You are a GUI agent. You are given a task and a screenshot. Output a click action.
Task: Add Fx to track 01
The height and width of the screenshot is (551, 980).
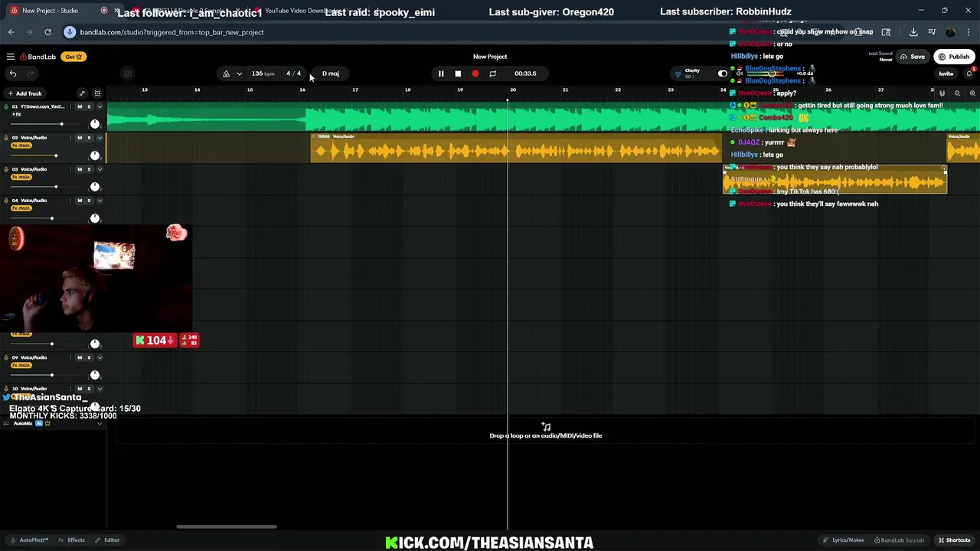coord(16,114)
